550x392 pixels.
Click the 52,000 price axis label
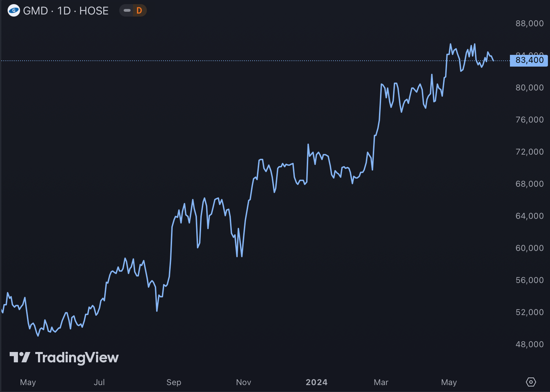(530, 312)
